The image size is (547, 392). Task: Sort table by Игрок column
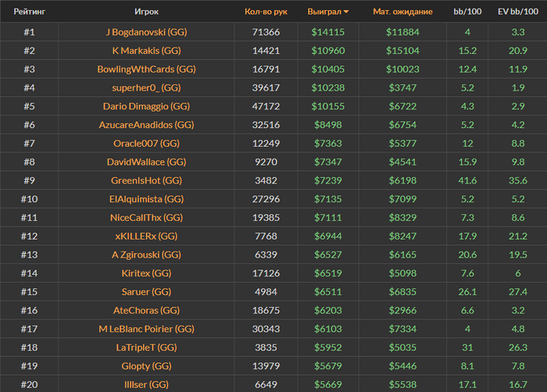click(146, 12)
